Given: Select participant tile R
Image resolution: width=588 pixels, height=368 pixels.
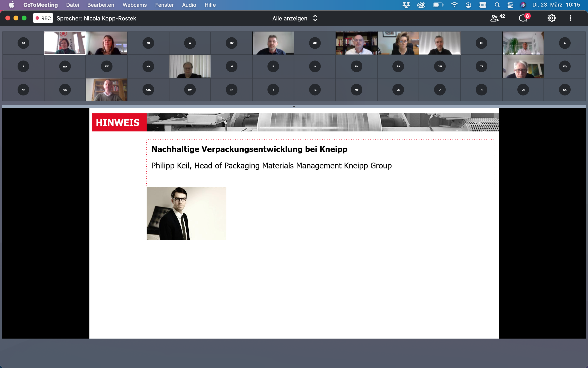Looking at the screenshot, I should [x=23, y=66].
